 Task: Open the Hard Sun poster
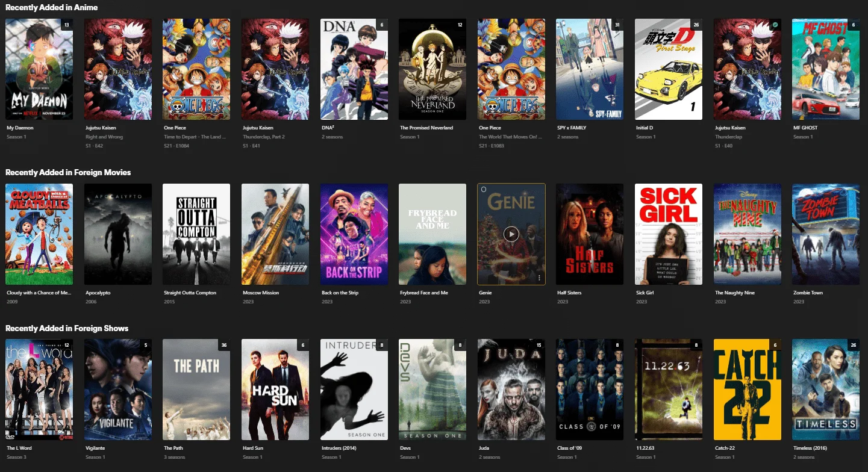(275, 390)
